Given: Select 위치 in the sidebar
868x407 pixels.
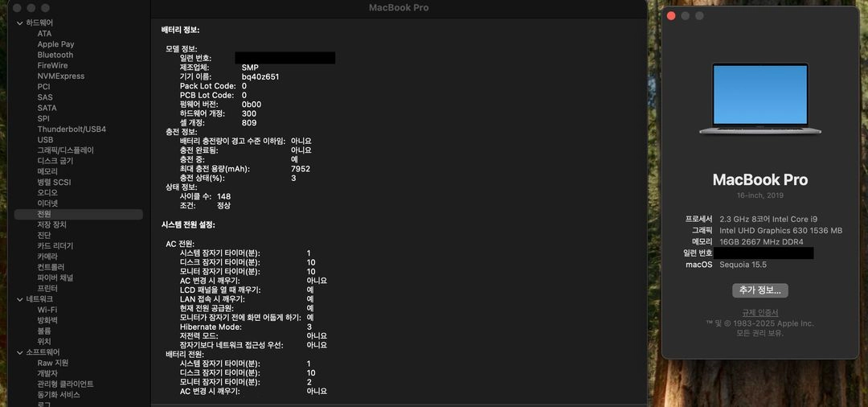Looking at the screenshot, I should coord(43,342).
